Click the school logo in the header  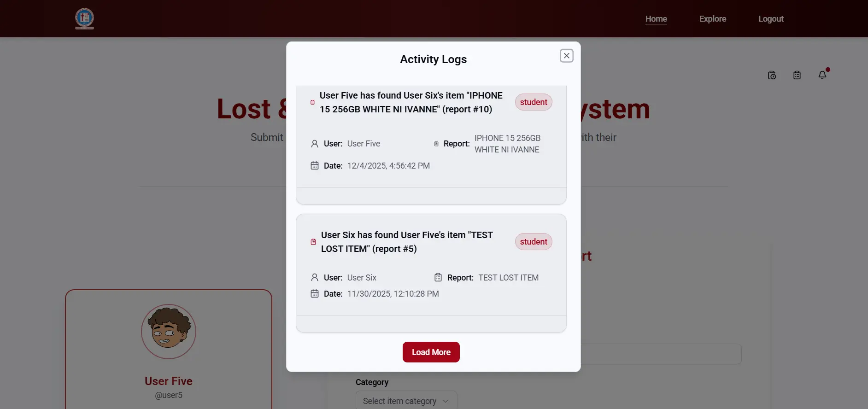tap(84, 19)
